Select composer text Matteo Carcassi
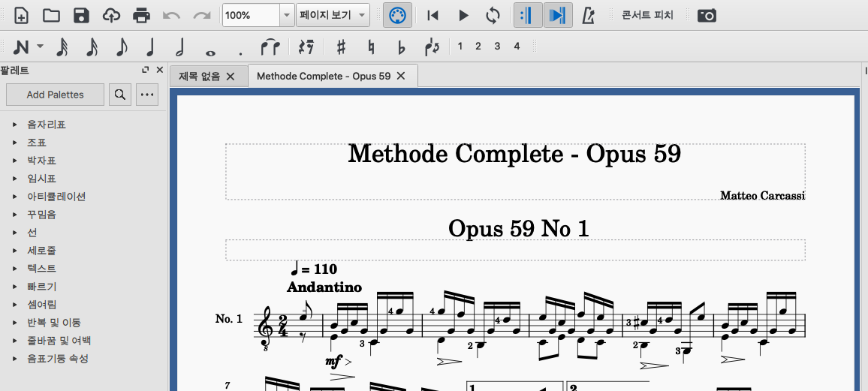The height and width of the screenshot is (391, 868). pos(762,196)
